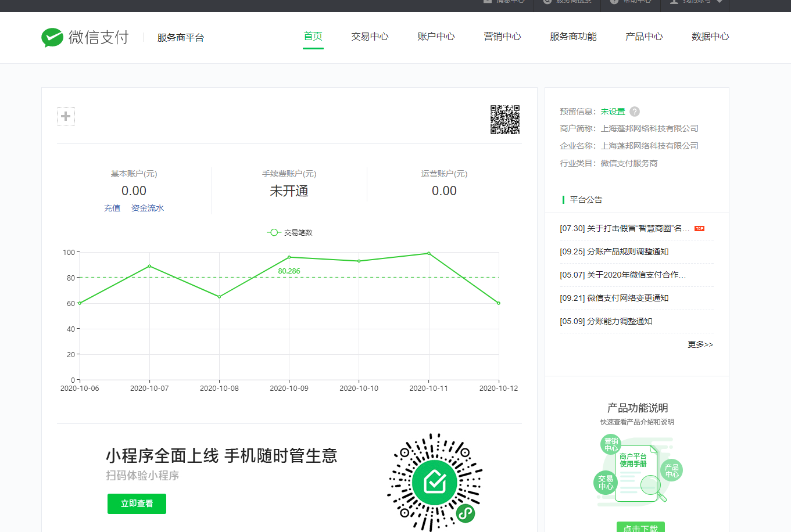Click the 交易中心 bubble in the product illustration
The height and width of the screenshot is (532, 791).
pos(606,483)
